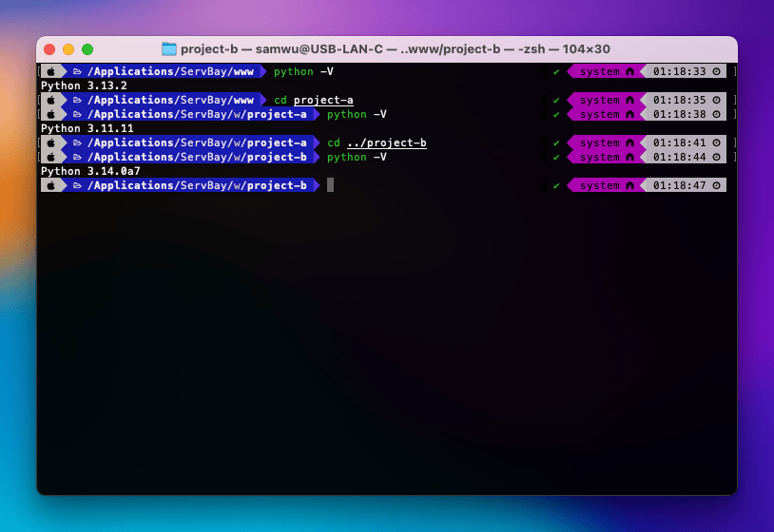Click the folder icon in the window title
774x532 pixels.
pyautogui.click(x=169, y=48)
